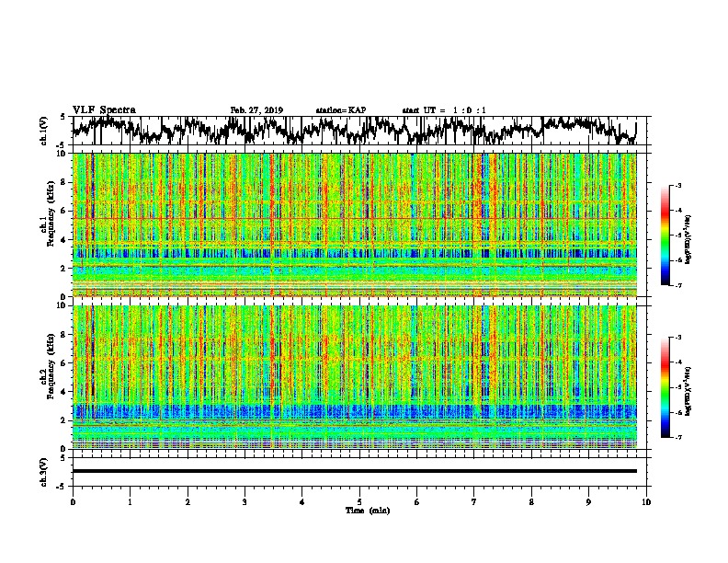Click time axis tick label "0"
Viewport: 728px width, 563px height.
click(x=73, y=502)
